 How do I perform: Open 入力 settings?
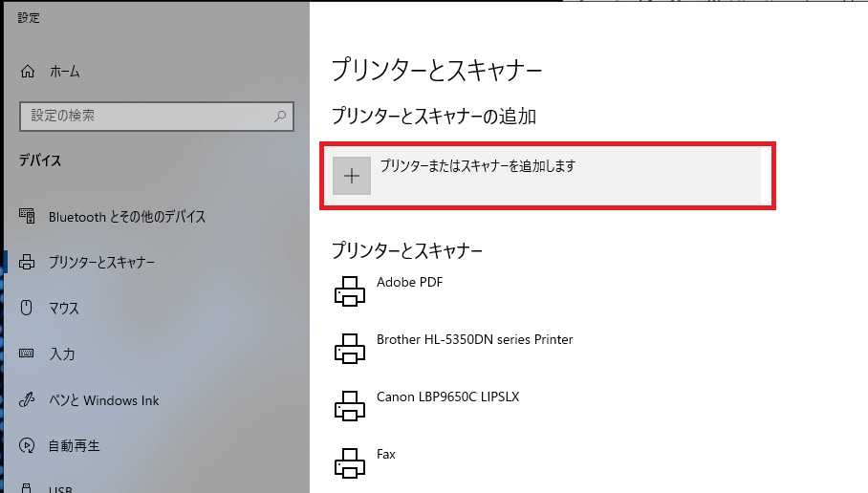[x=62, y=354]
